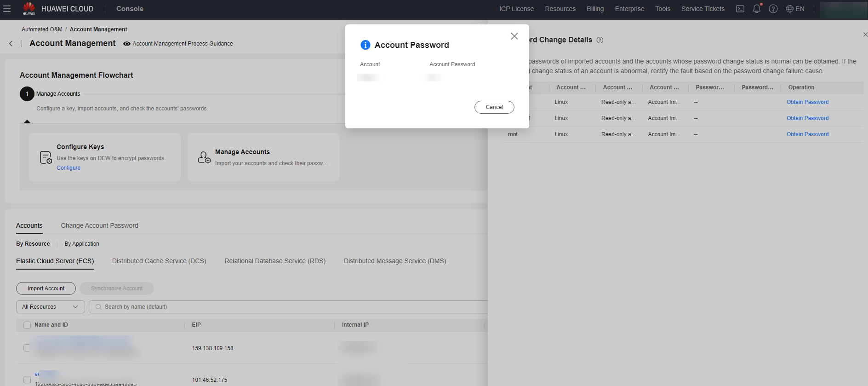Viewport: 868px width, 386px height.
Task: Click the Synchronize Account button
Action: click(117, 288)
